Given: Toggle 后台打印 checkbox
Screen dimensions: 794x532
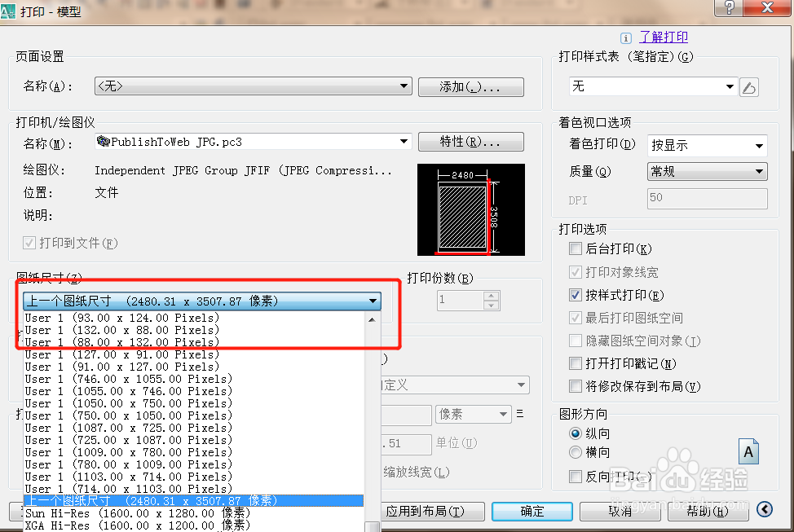Looking at the screenshot, I should pyautogui.click(x=576, y=248).
